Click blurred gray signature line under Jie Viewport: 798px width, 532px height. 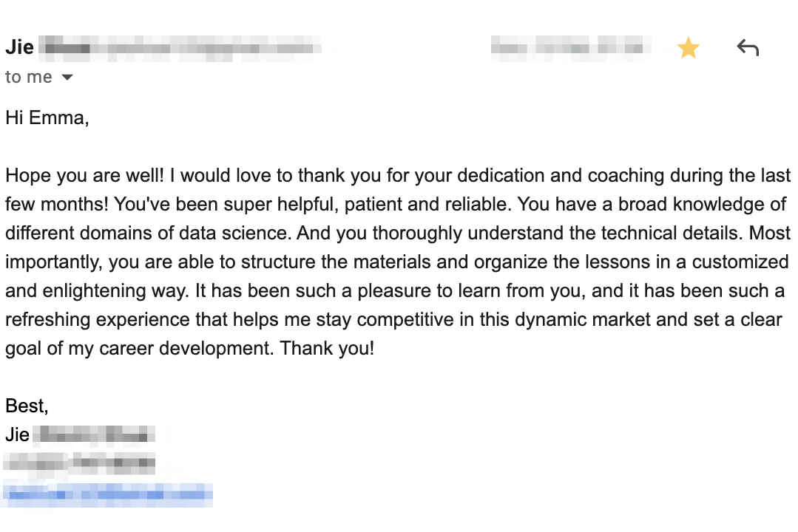click(80, 464)
